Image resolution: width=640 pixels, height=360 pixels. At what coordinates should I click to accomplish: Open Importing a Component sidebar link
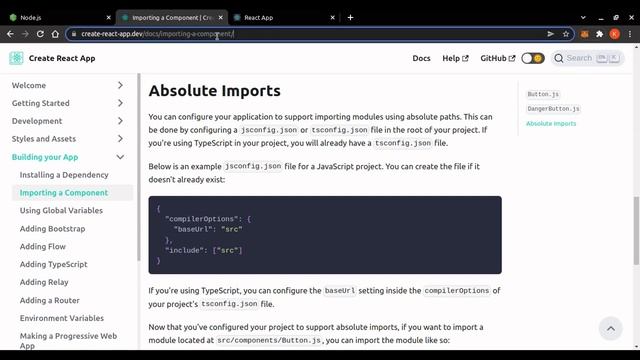(64, 193)
